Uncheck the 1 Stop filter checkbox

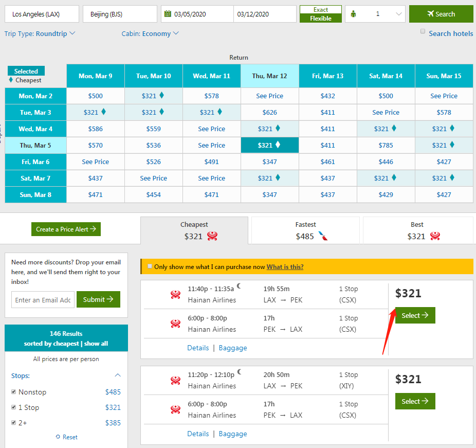click(14, 407)
